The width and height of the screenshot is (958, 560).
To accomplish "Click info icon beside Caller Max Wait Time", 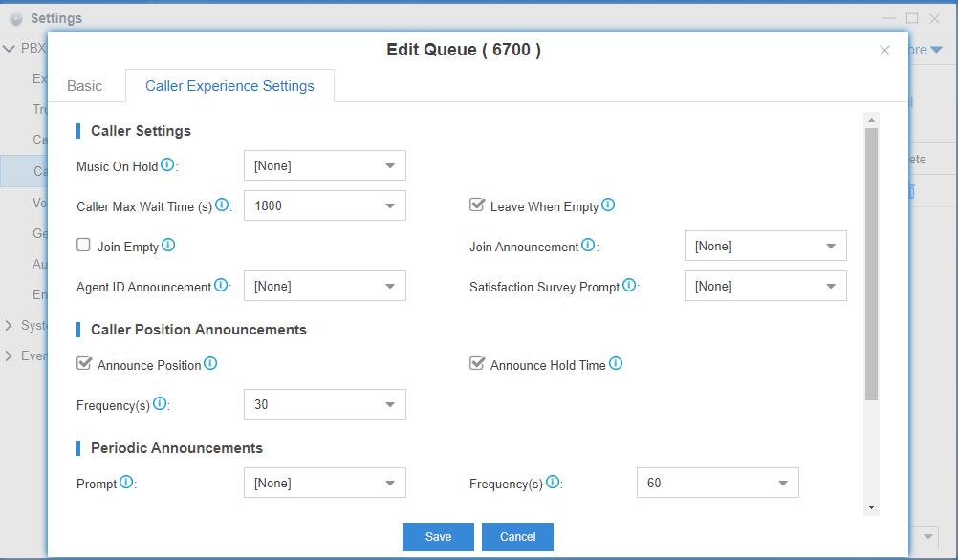I will click(x=222, y=205).
